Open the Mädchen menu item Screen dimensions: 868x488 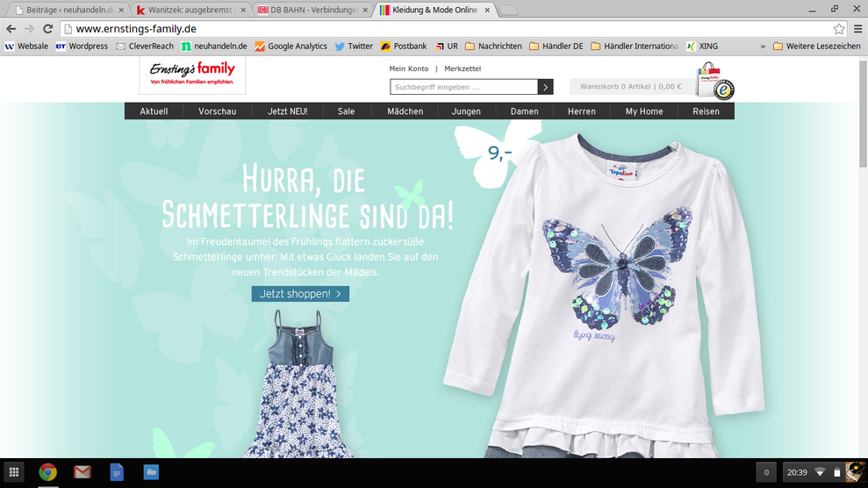pos(405,111)
